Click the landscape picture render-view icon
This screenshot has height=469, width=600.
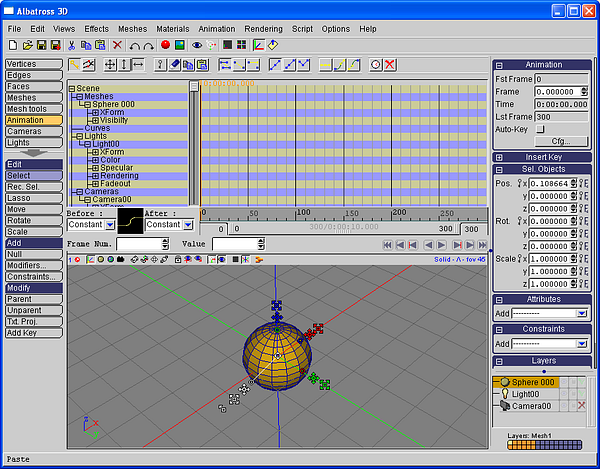(179, 45)
